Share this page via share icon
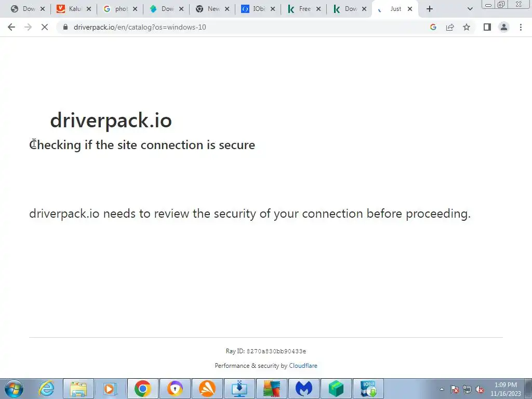This screenshot has height=399, width=532. pyautogui.click(x=450, y=27)
